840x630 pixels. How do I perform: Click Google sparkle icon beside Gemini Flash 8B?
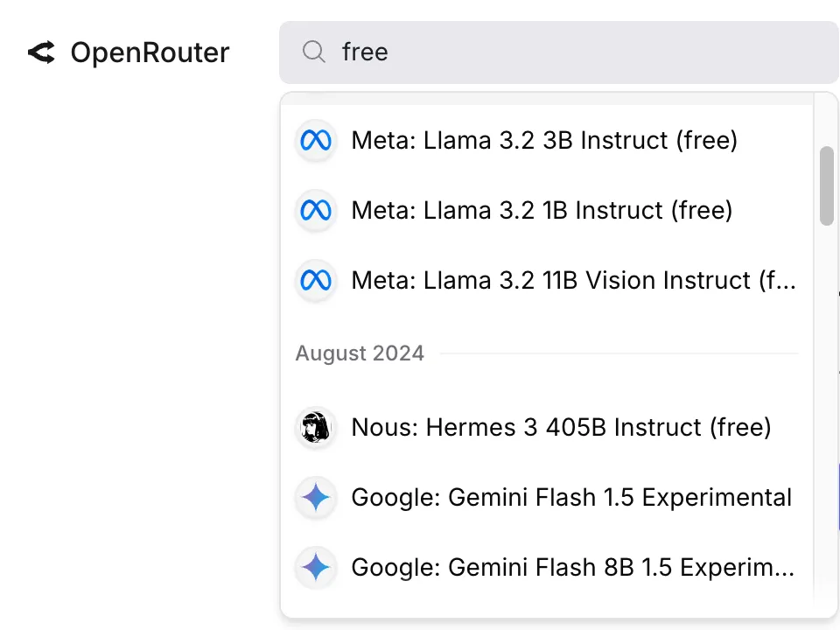316,568
